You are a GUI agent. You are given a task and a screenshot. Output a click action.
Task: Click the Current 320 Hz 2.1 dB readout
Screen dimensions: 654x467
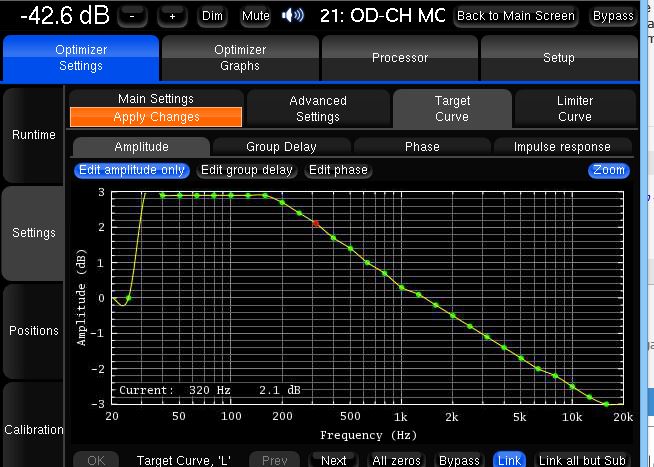tap(209, 390)
